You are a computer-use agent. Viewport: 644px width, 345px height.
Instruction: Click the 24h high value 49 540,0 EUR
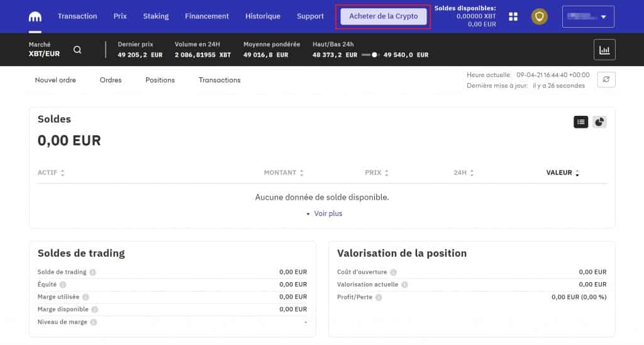pyautogui.click(x=406, y=55)
